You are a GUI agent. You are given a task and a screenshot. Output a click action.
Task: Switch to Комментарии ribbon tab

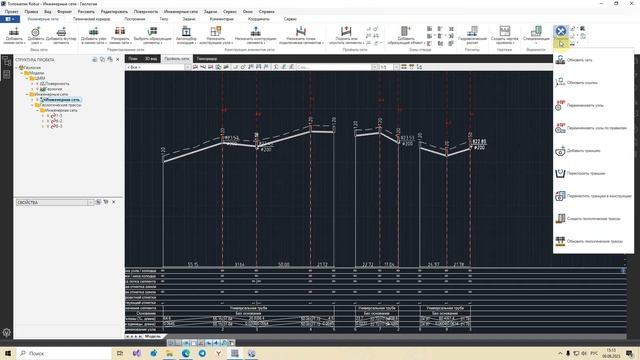coord(222,19)
